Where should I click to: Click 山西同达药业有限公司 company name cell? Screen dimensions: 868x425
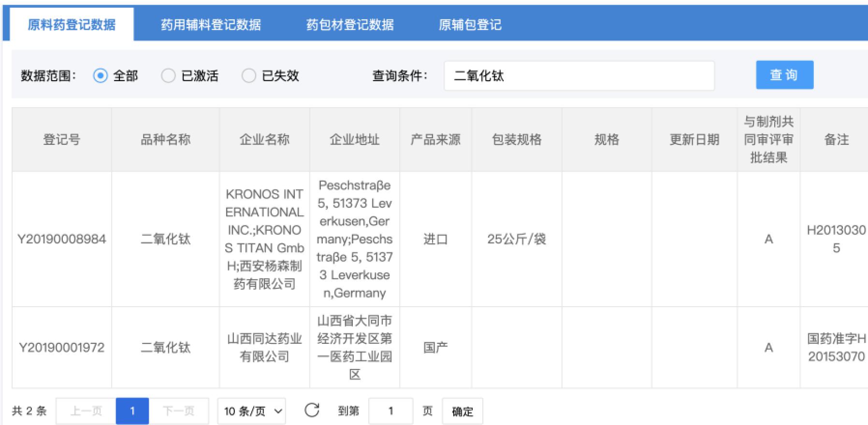[x=264, y=347]
